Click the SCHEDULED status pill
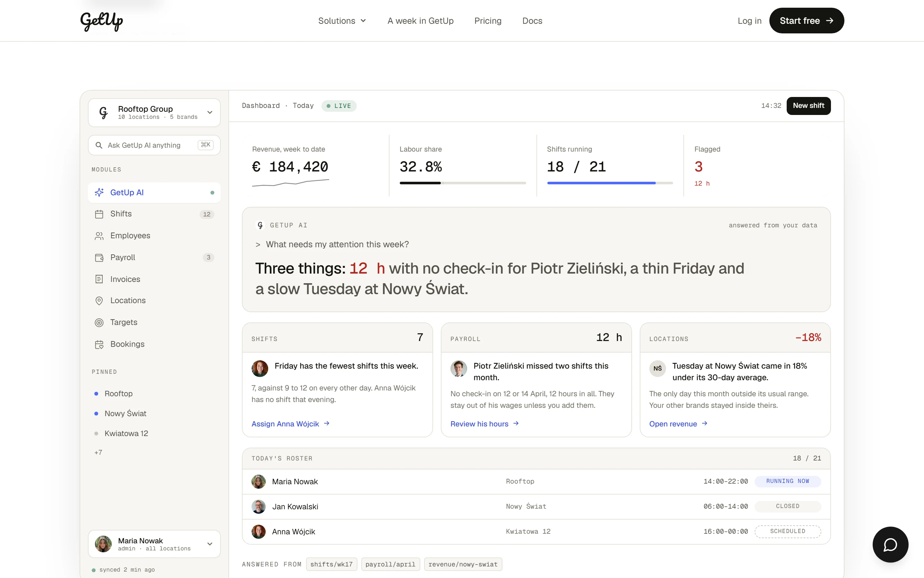This screenshot has width=924, height=578. [788, 531]
